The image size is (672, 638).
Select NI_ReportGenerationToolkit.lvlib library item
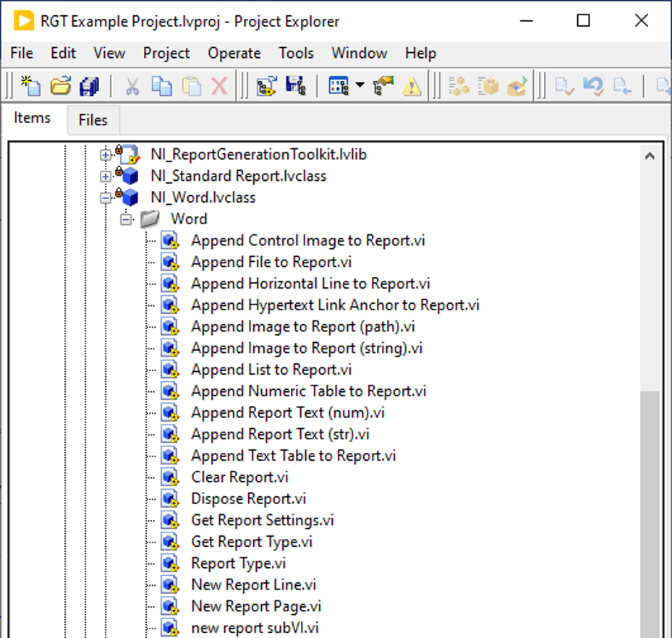click(258, 154)
